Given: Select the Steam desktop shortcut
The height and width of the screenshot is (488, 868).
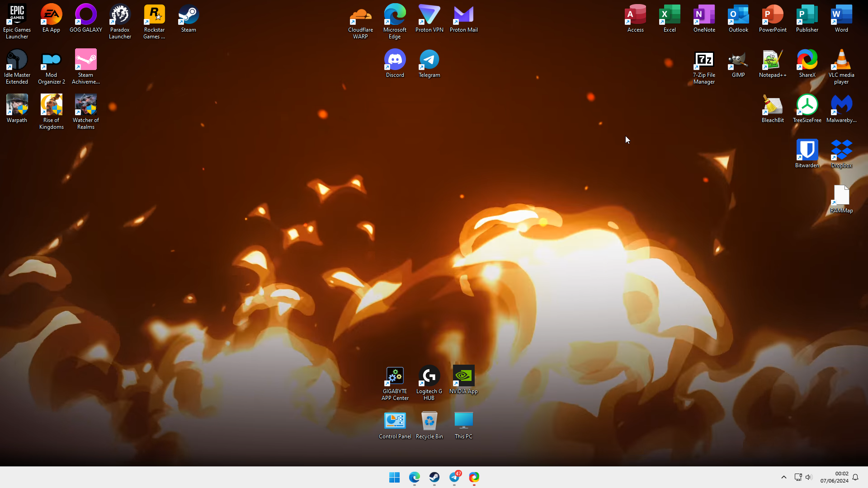Looking at the screenshot, I should coord(189,18).
